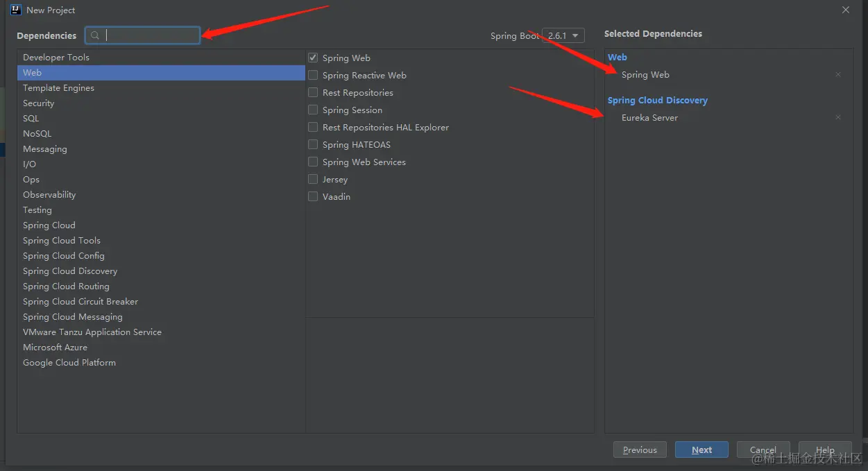Select the I/O category

pos(161,164)
